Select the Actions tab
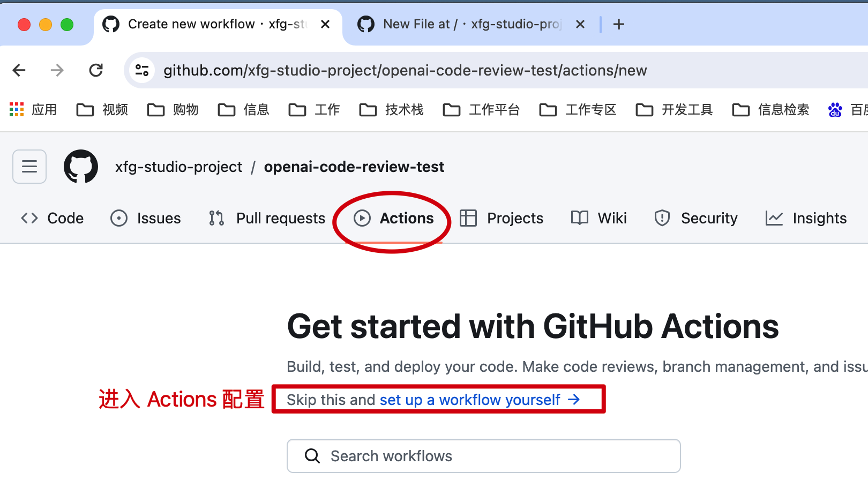Image resolution: width=868 pixels, height=480 pixels. pyautogui.click(x=393, y=218)
